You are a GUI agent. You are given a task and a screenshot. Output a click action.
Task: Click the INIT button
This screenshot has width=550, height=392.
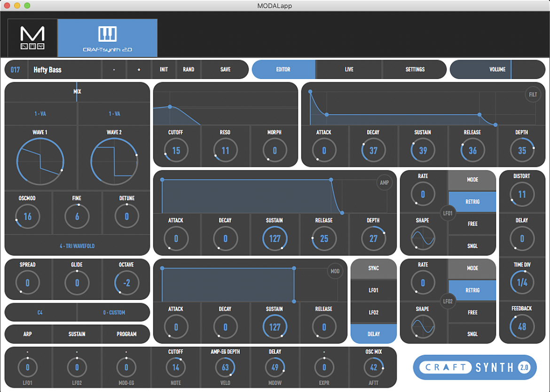point(164,70)
